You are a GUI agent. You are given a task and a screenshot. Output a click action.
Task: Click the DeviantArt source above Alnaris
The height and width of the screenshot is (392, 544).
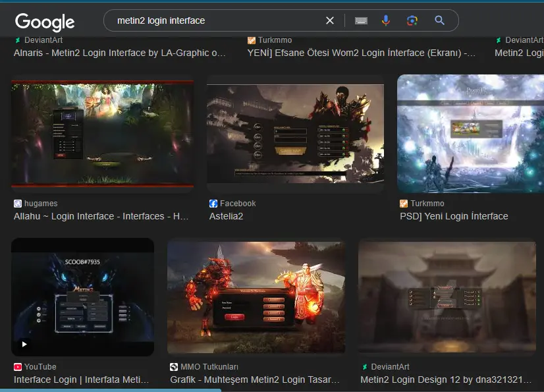point(43,40)
